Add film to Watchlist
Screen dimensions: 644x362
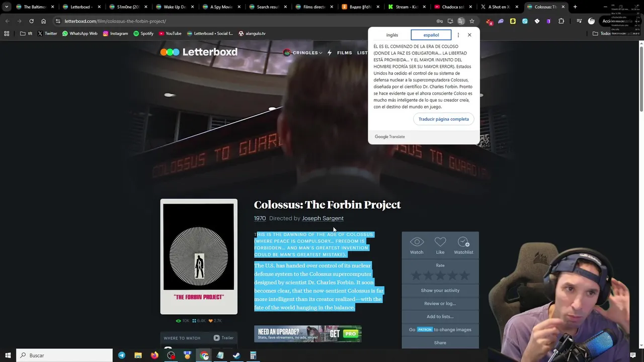463,245
